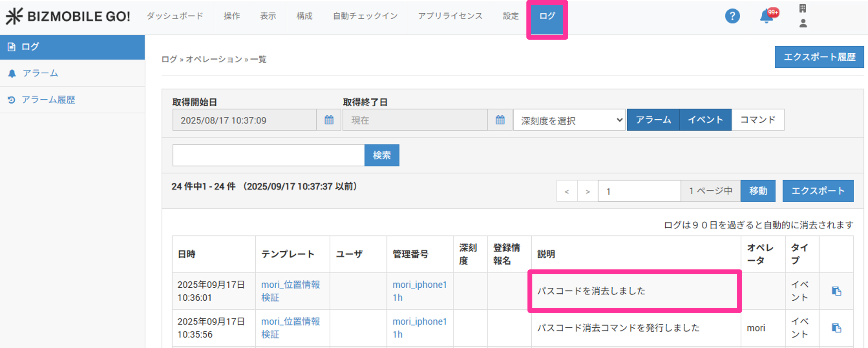Click the エクスポート履歴 button
This screenshot has width=868, height=348.
tap(819, 57)
